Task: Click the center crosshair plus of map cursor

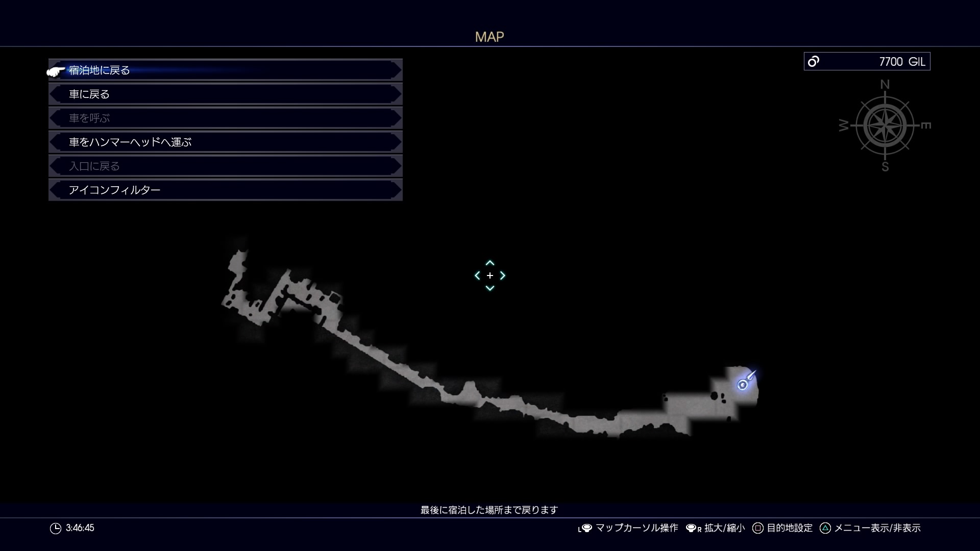Action: coord(490,275)
